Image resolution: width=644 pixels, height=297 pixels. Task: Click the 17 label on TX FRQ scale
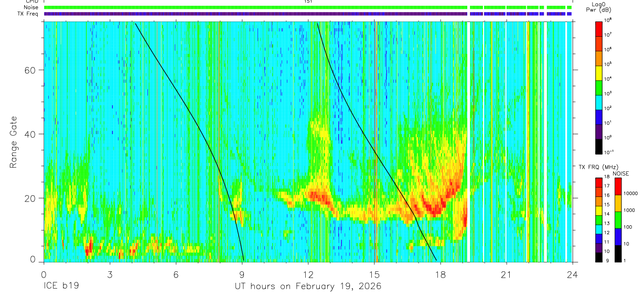click(607, 186)
